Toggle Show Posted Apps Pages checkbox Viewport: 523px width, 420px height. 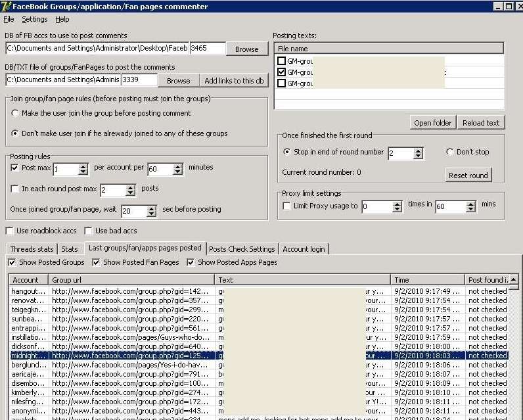191,262
